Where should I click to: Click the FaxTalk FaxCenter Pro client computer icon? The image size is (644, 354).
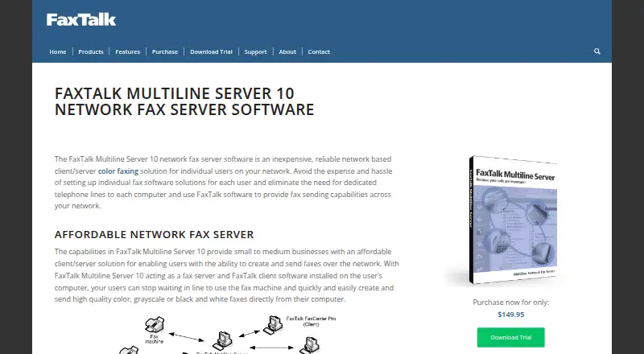tap(273, 325)
